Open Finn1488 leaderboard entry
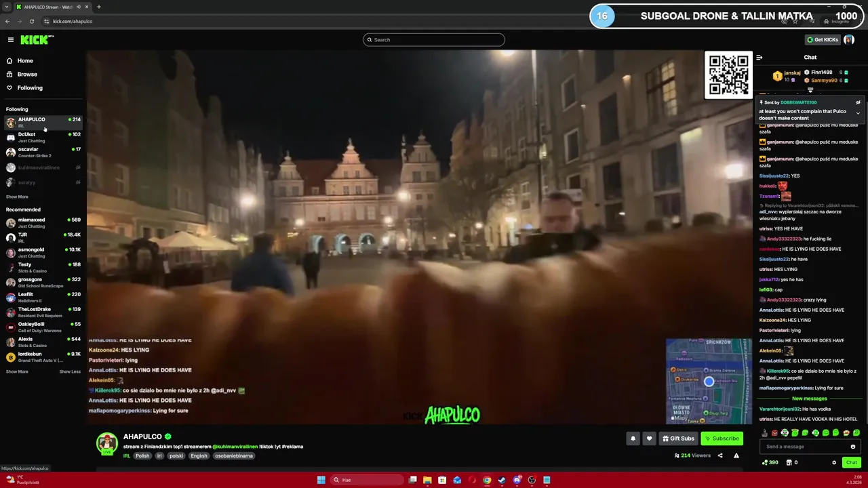Image resolution: width=868 pixels, height=488 pixels. [x=826, y=73]
